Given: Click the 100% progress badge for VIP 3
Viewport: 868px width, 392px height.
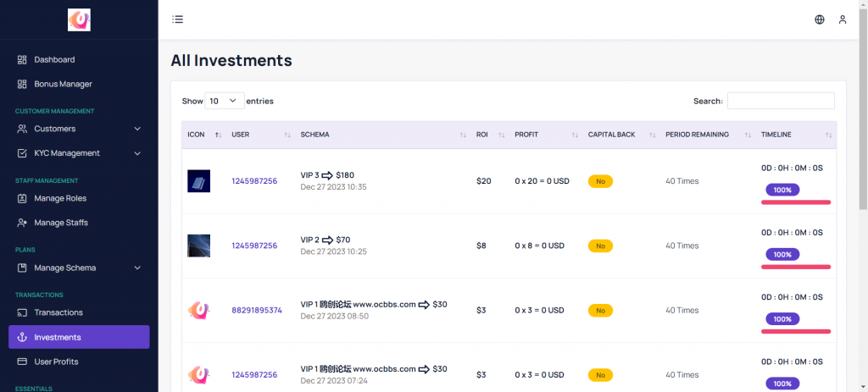Looking at the screenshot, I should pos(782,190).
